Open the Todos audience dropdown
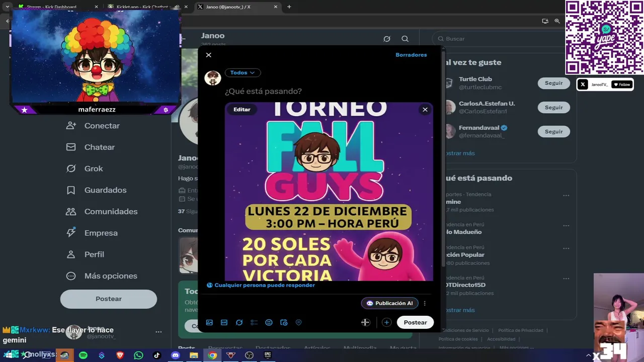644x362 pixels. click(243, 72)
